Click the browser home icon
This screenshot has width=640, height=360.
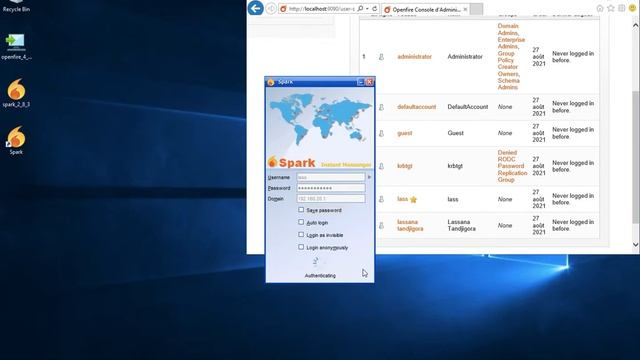point(600,8)
